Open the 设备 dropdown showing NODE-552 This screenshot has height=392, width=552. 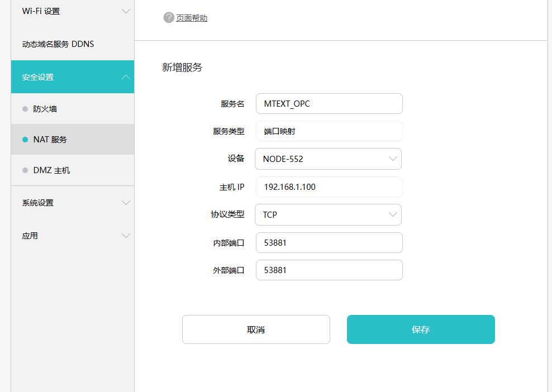(x=393, y=159)
